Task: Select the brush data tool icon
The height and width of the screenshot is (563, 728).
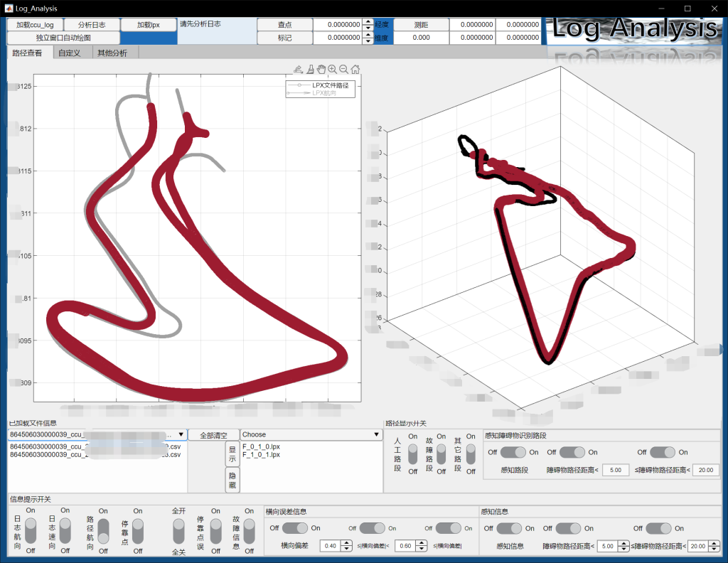Action: pyautogui.click(x=310, y=69)
